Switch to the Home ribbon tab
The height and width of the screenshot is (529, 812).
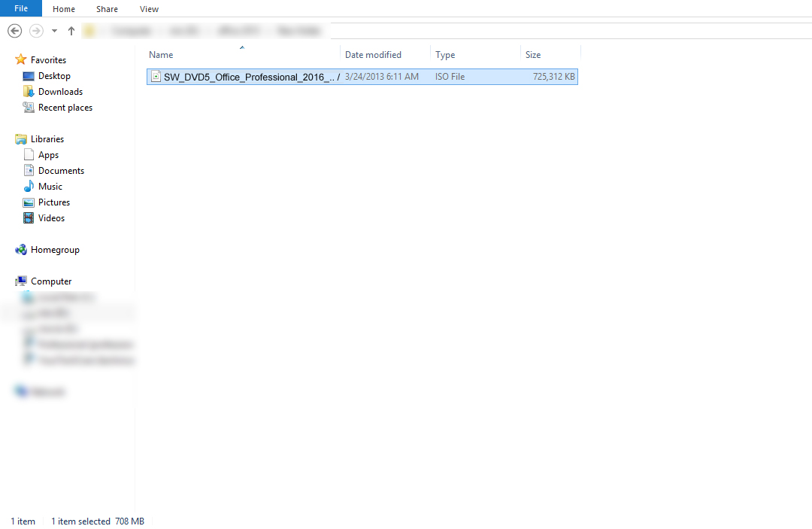[x=64, y=9]
